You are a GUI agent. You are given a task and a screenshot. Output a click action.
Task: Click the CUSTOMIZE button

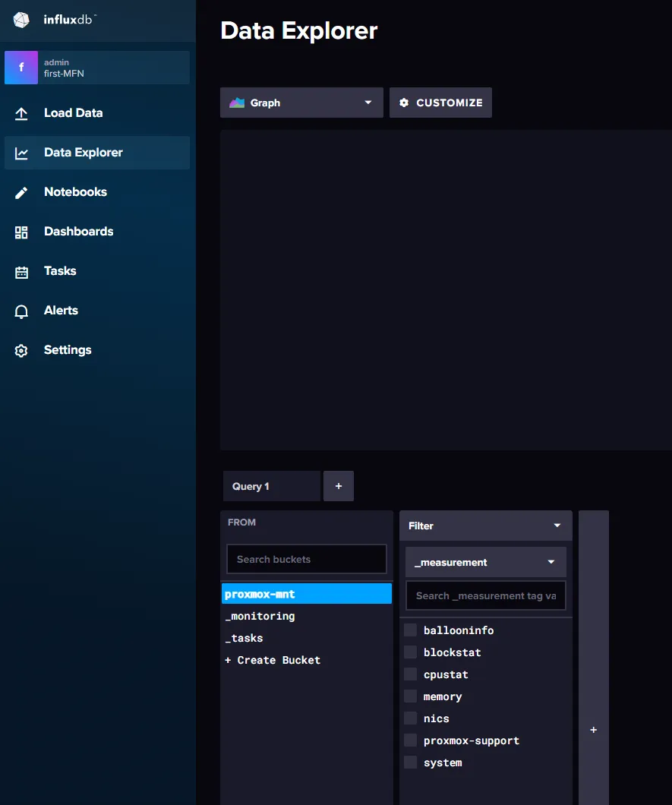point(440,103)
